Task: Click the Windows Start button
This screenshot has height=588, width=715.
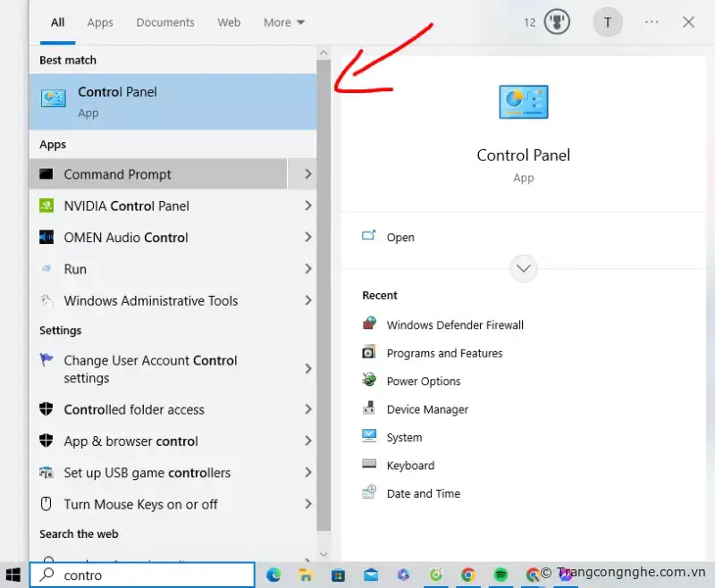Action: click(x=13, y=575)
